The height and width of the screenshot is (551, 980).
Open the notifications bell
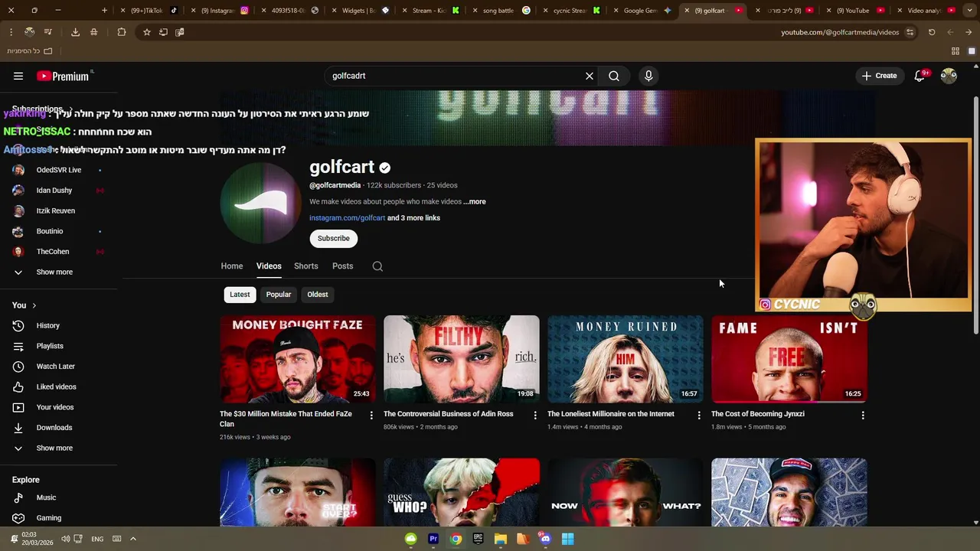click(x=920, y=76)
